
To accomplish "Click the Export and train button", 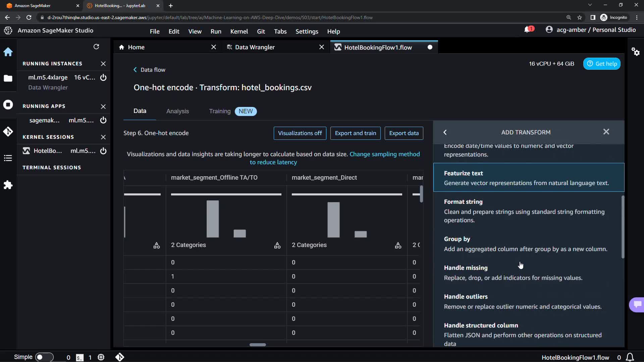I will click(355, 133).
